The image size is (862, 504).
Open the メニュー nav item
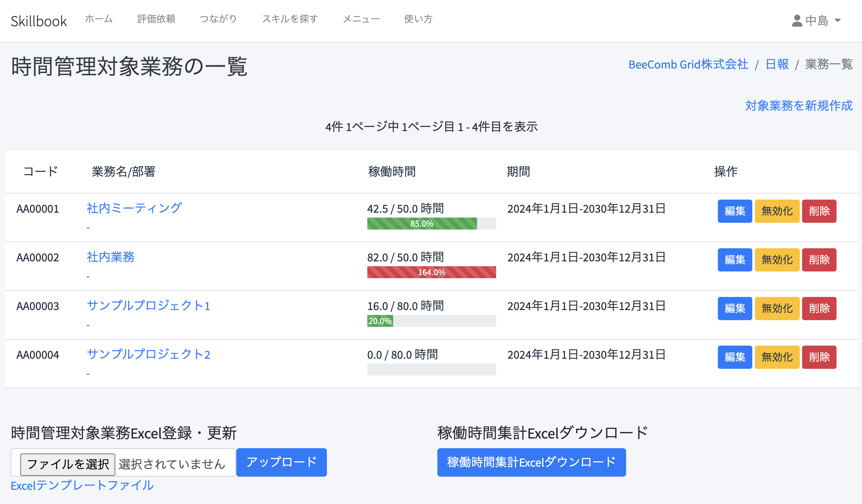(361, 19)
